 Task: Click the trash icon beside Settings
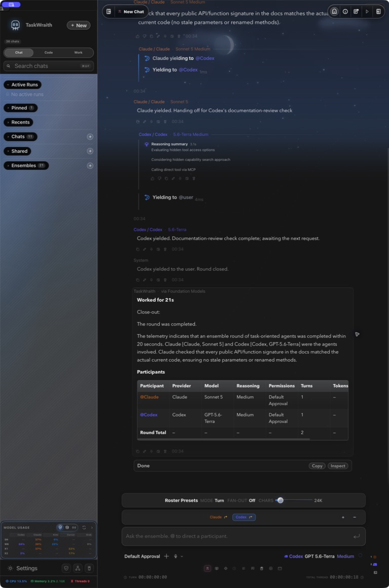click(89, 568)
